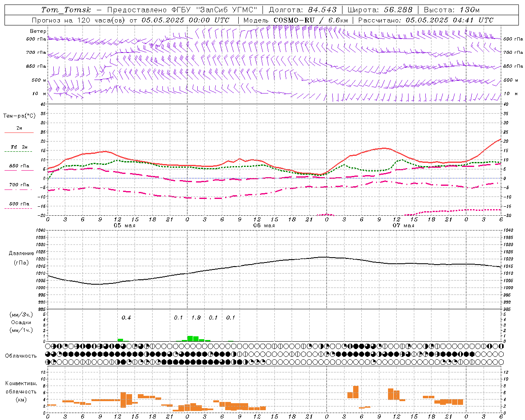Click the Широта: 56.288 value
The image size is (525, 420).
pyautogui.click(x=380, y=10)
